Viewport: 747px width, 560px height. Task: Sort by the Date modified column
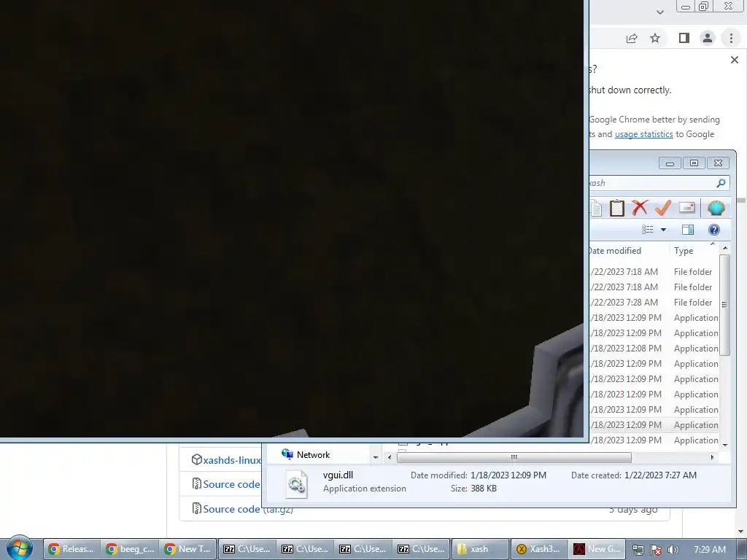click(x=614, y=251)
